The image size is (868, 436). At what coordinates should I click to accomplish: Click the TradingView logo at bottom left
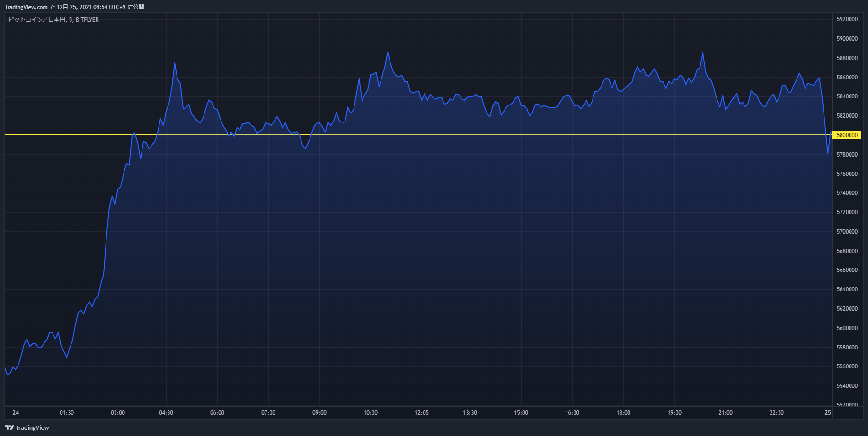tap(27, 427)
